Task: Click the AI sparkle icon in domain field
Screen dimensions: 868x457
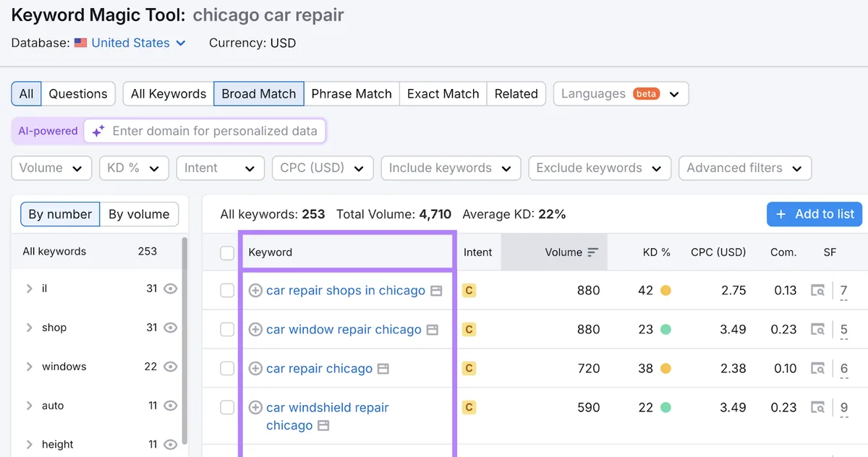Action: 98,131
